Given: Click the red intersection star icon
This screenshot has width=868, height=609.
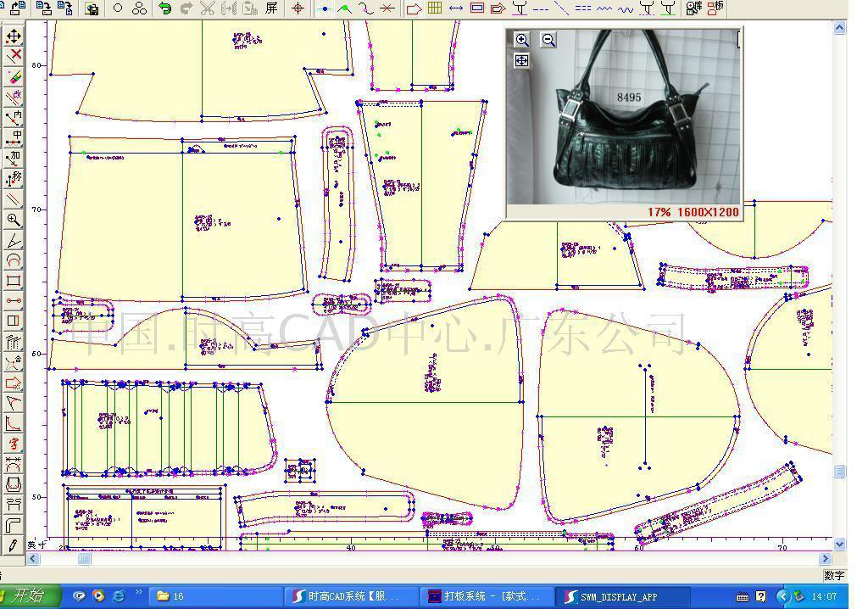Looking at the screenshot, I should pos(387,8).
